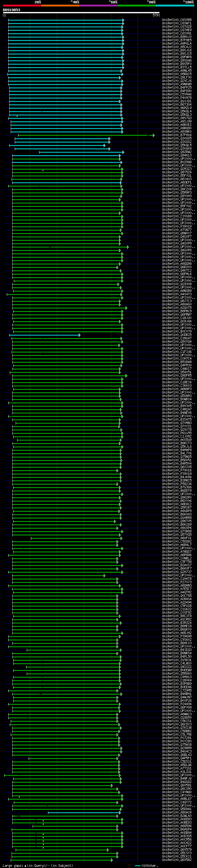Click the orange ~40% identity legend segment
Screen dimensions: 197x868
(x=60, y=6)
